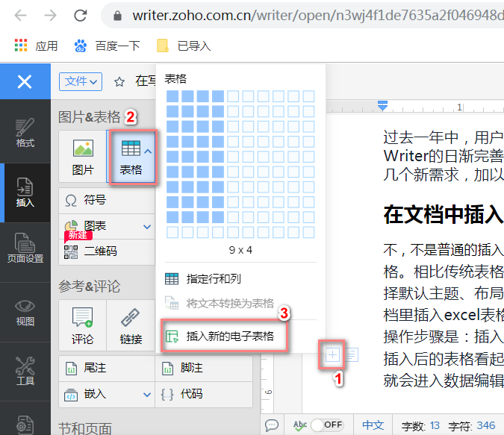Insert an 尾注 (endnote)
Screen dimensions: 504x435
point(107,369)
